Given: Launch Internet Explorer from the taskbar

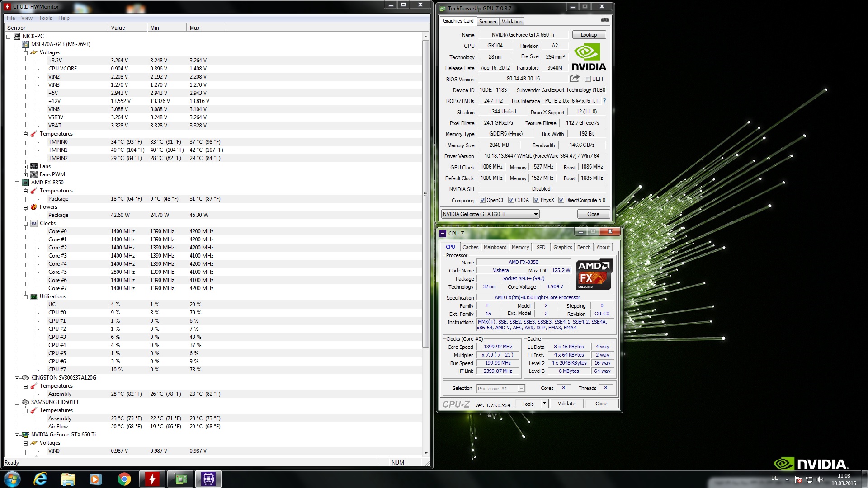Looking at the screenshot, I should click(41, 479).
